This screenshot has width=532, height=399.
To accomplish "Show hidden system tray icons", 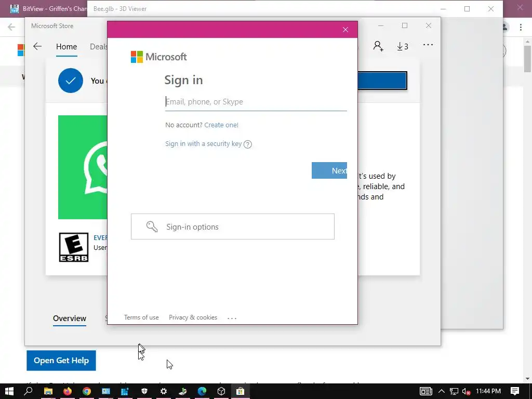I will pos(442,391).
